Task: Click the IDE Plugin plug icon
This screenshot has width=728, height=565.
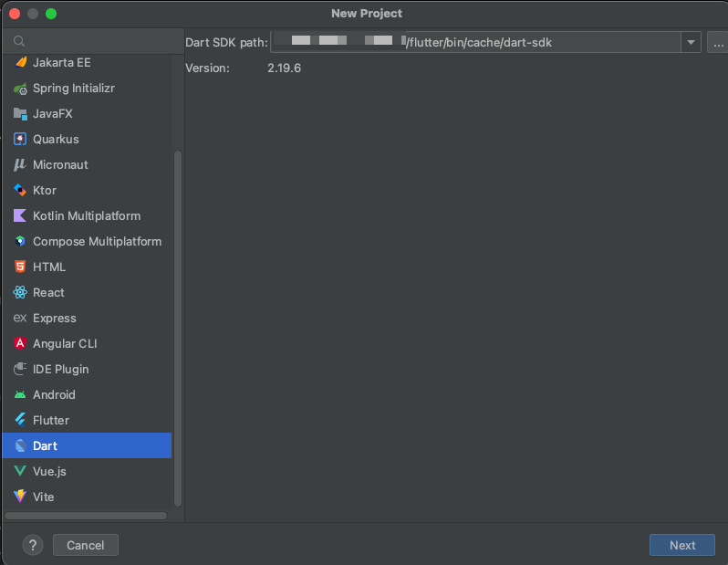Action: point(20,369)
